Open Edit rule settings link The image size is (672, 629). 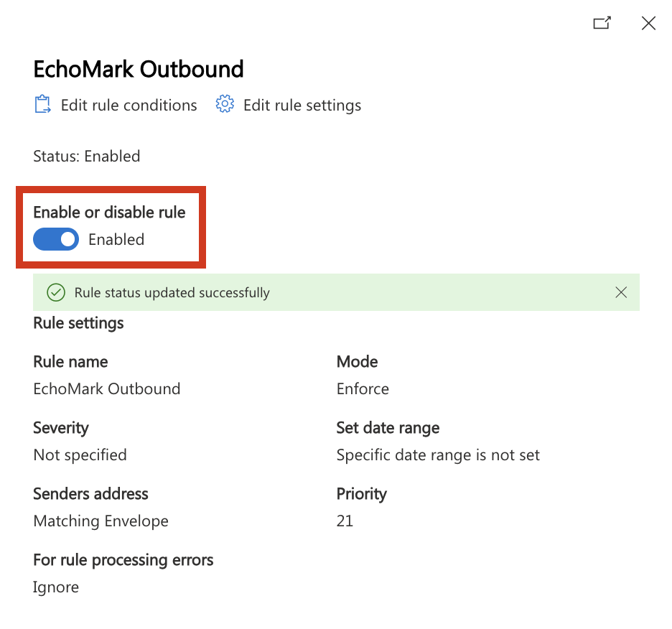coord(302,105)
